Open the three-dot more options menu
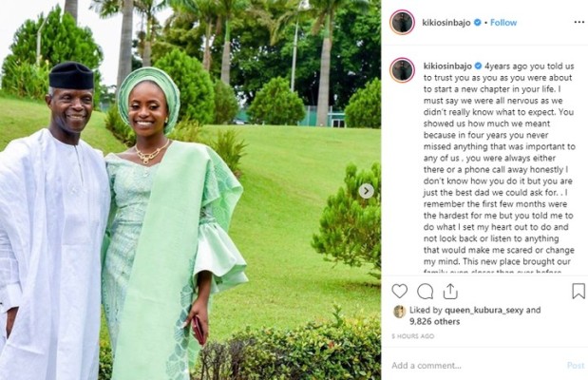This screenshot has width=588, height=380. [x=579, y=23]
